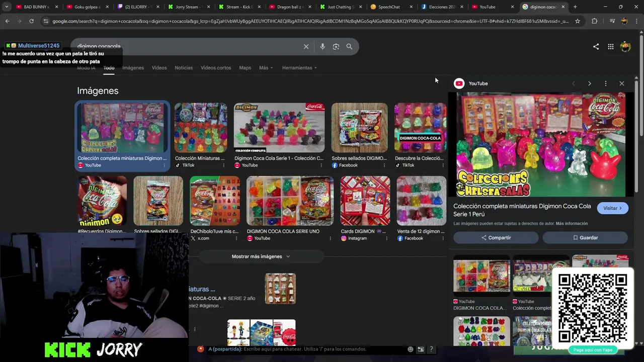Click the Google search input field
This screenshot has height=362, width=644.
point(186,46)
